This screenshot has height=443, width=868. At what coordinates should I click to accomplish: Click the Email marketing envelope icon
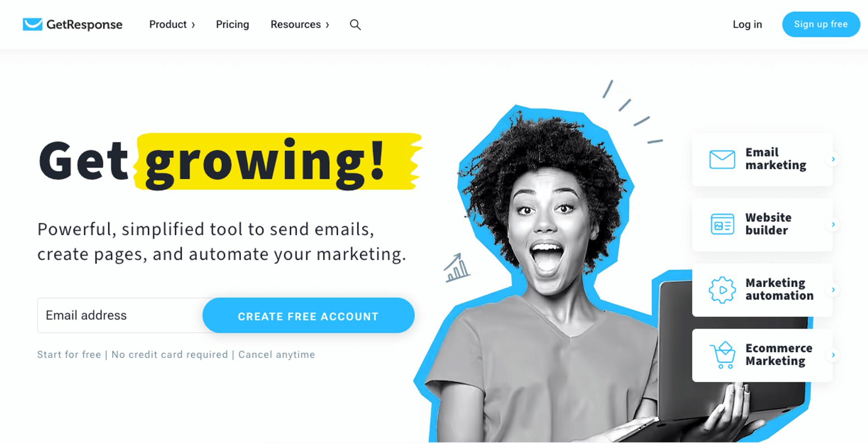722,159
